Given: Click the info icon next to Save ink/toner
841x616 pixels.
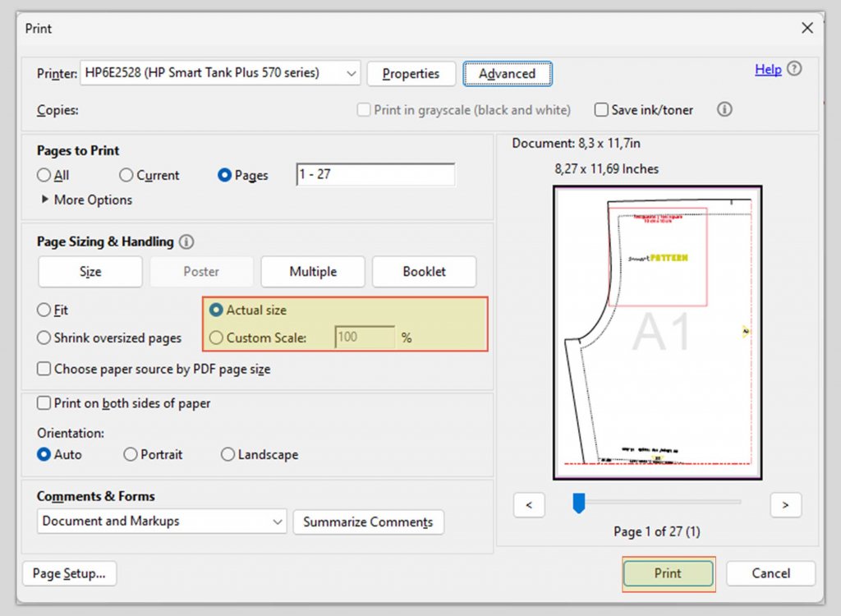Looking at the screenshot, I should point(724,109).
